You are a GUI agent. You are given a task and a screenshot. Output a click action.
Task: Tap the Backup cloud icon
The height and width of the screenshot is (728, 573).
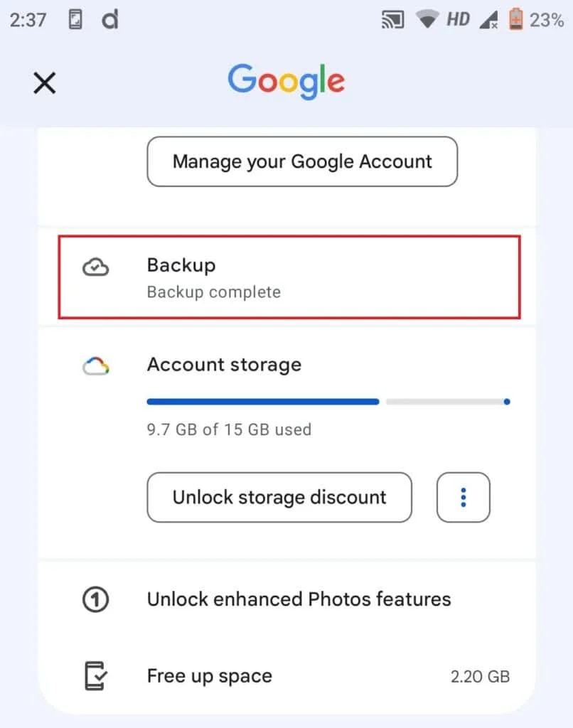[95, 267]
